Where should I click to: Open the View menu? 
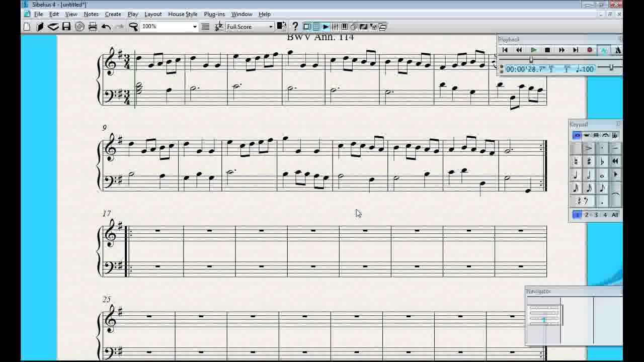point(71,14)
